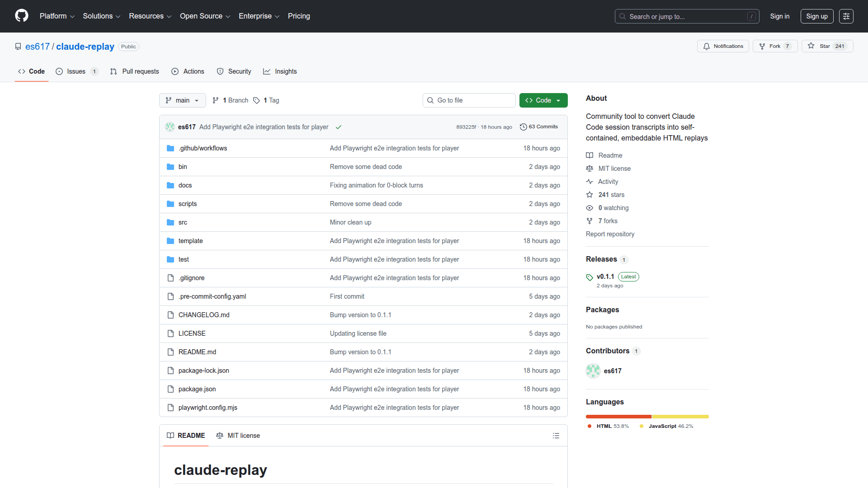Click the Go to file field

(x=469, y=100)
